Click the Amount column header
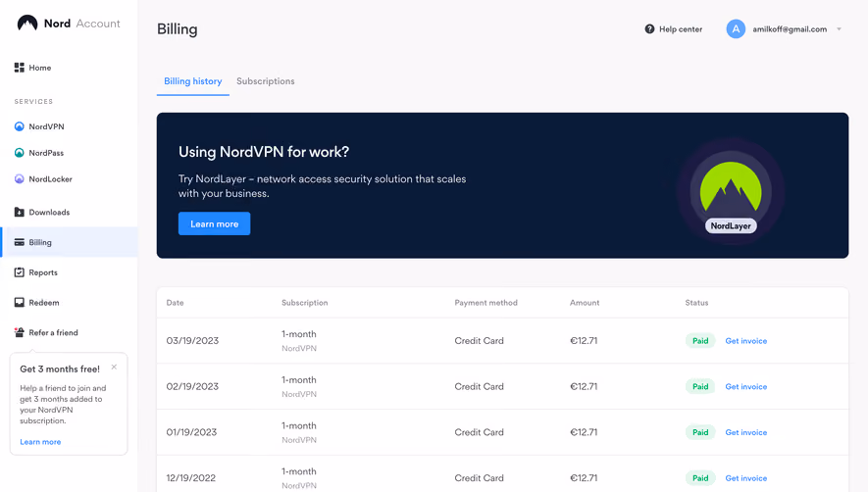 pyautogui.click(x=585, y=303)
